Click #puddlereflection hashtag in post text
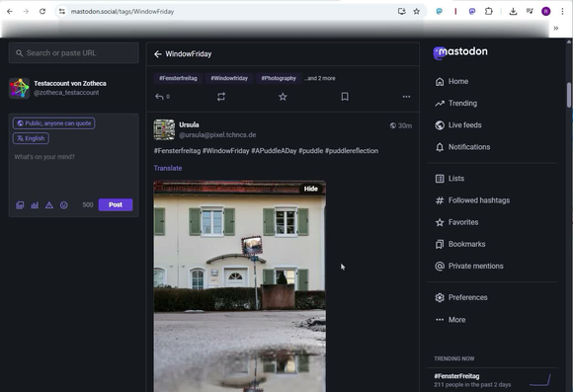Viewport: 573px width, 392px height. point(352,151)
